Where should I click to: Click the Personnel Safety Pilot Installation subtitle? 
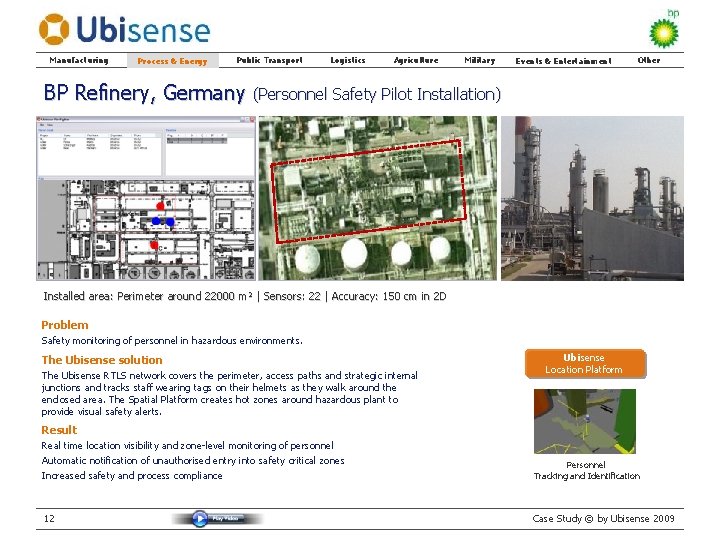[377, 94]
